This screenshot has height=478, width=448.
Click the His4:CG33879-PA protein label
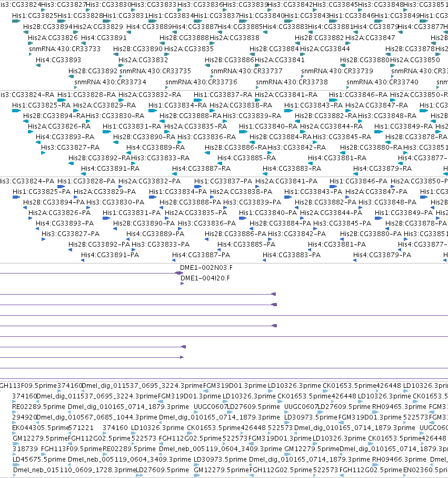pos(382,255)
